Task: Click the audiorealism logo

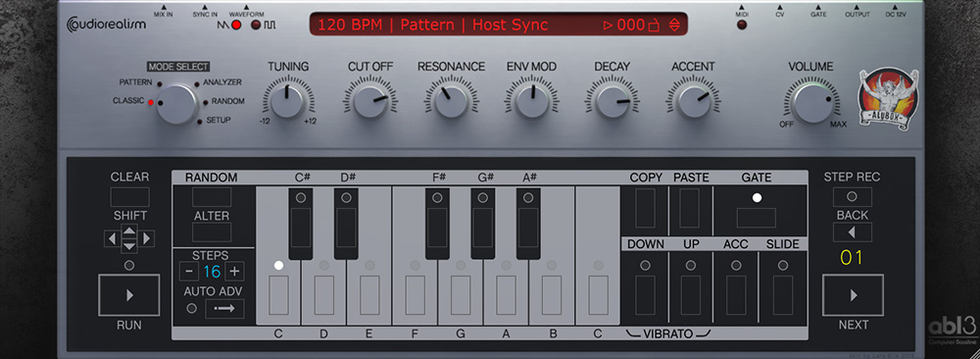Action: [x=106, y=25]
